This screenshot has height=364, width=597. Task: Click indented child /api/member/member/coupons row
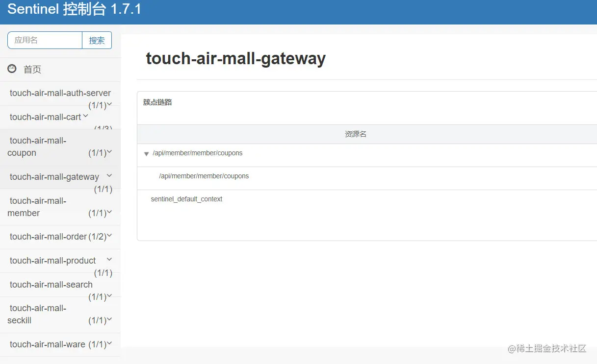[367, 178]
